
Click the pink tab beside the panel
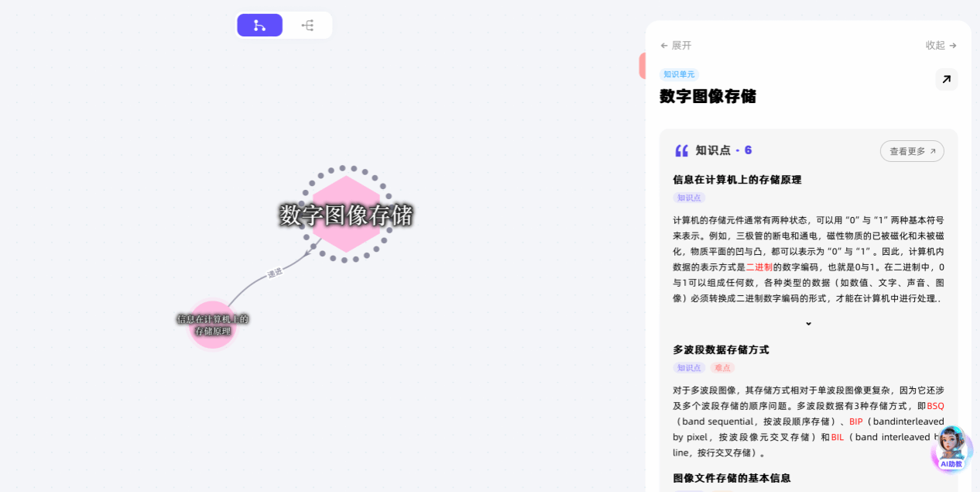coord(642,66)
